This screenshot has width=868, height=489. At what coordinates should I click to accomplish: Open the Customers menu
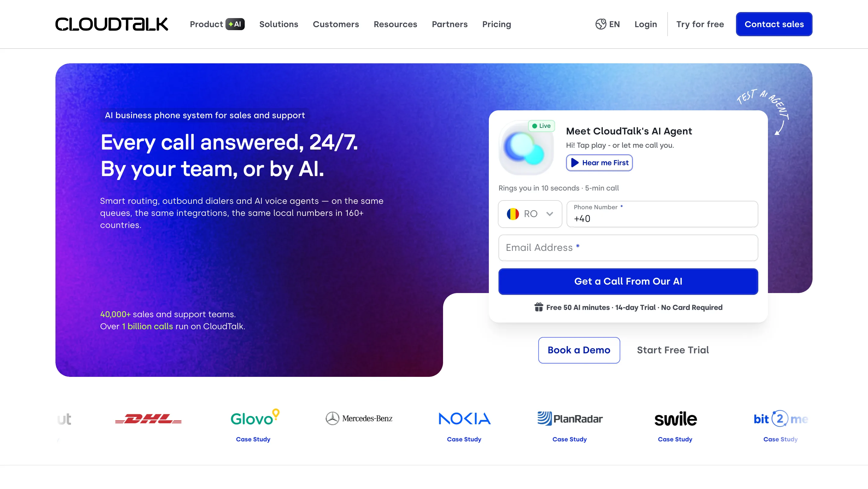click(x=336, y=24)
